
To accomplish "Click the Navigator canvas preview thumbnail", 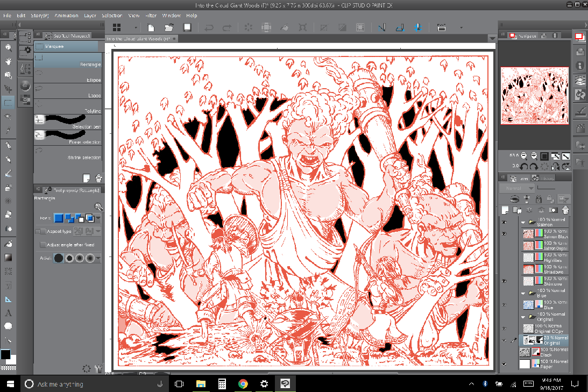I will 535,96.
